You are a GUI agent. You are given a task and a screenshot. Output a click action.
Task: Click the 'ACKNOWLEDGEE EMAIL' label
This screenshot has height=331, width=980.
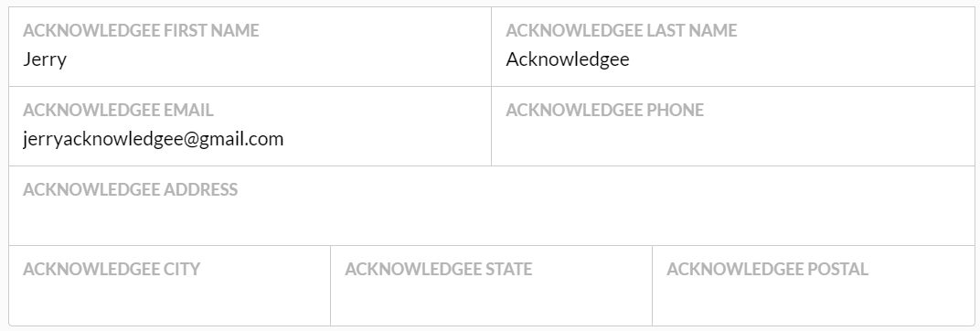(x=118, y=110)
